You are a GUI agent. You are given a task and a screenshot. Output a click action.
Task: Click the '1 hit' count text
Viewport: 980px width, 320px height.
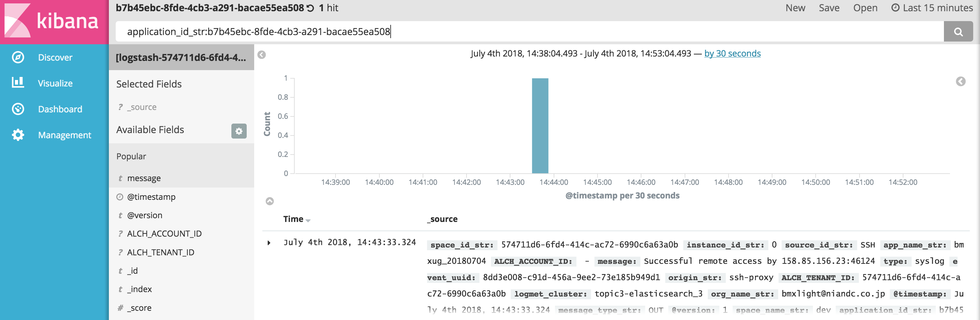pos(329,7)
